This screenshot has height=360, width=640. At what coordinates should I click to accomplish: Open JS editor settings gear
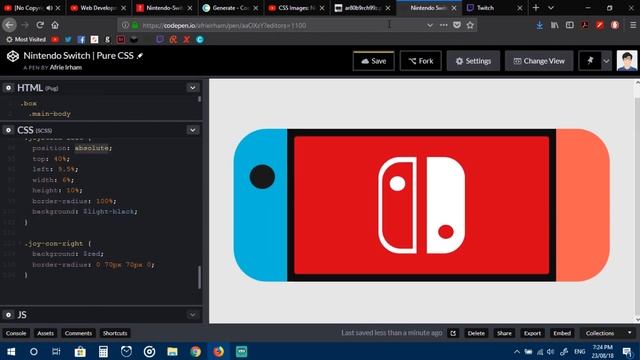pos(8,315)
